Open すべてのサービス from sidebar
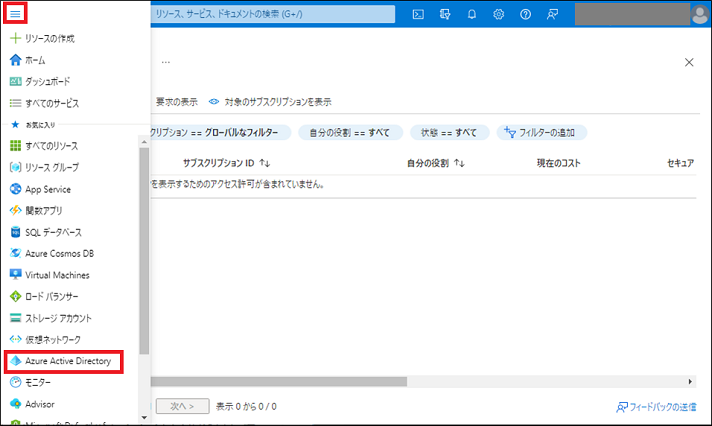Screen dimensions: 712x426 click(52, 104)
